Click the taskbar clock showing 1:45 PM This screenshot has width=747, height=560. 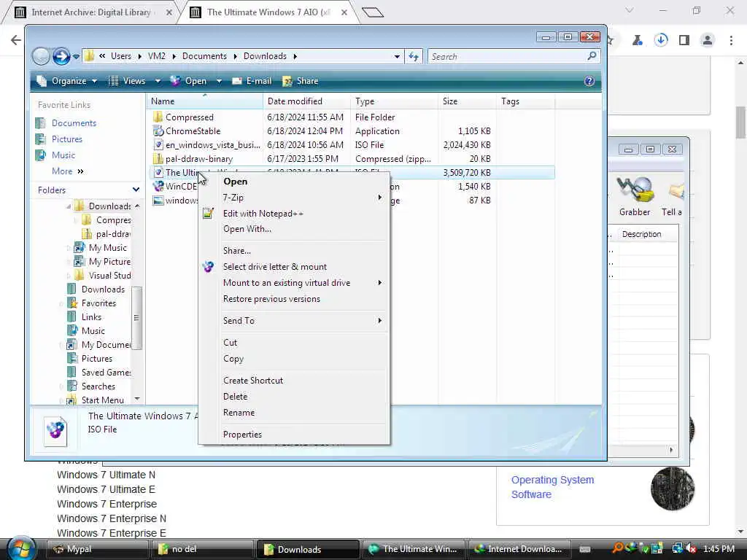pos(719,549)
